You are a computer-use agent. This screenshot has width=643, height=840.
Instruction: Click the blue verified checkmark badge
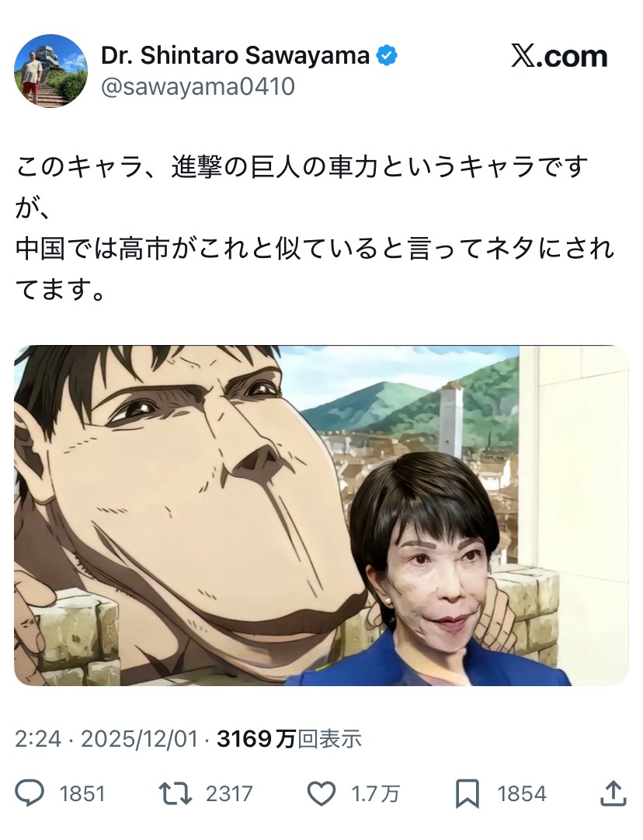click(387, 56)
